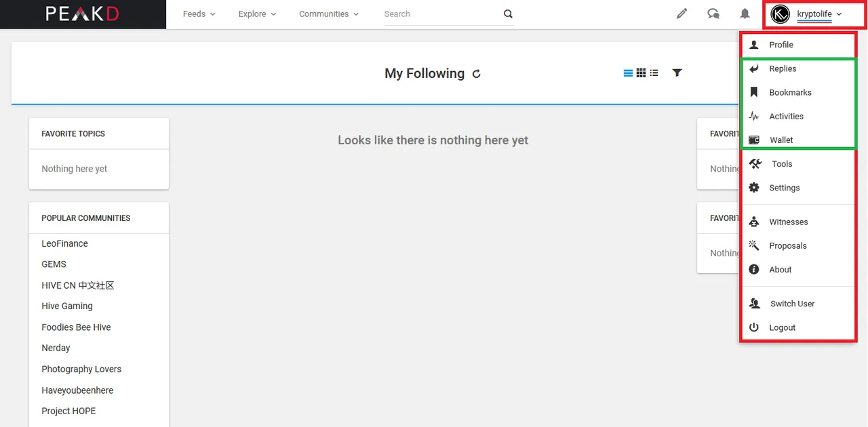
Task: Visit HIVE CN 中文社区 community
Action: point(78,285)
